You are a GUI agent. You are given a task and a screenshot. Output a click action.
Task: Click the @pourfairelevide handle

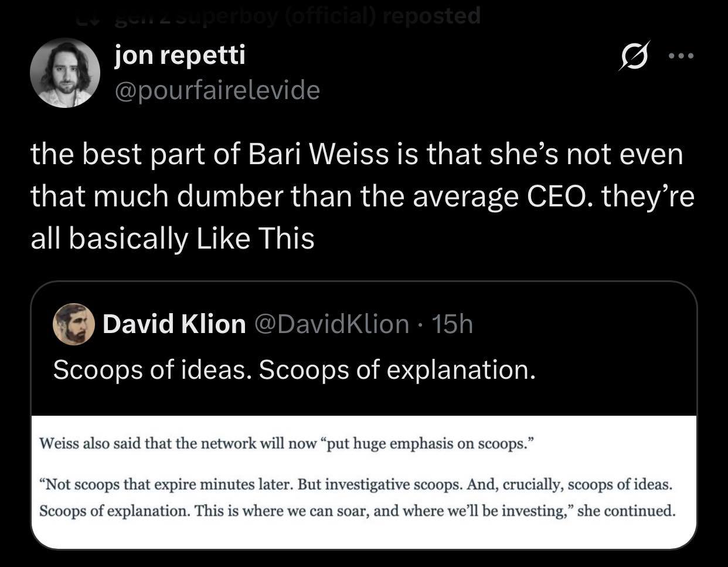217,90
